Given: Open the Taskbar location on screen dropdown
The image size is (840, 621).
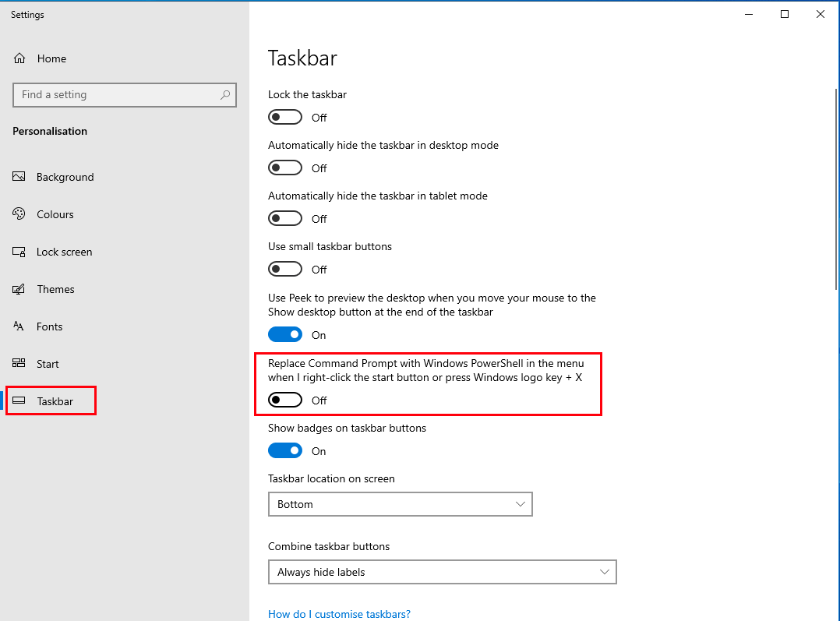Looking at the screenshot, I should (x=401, y=504).
